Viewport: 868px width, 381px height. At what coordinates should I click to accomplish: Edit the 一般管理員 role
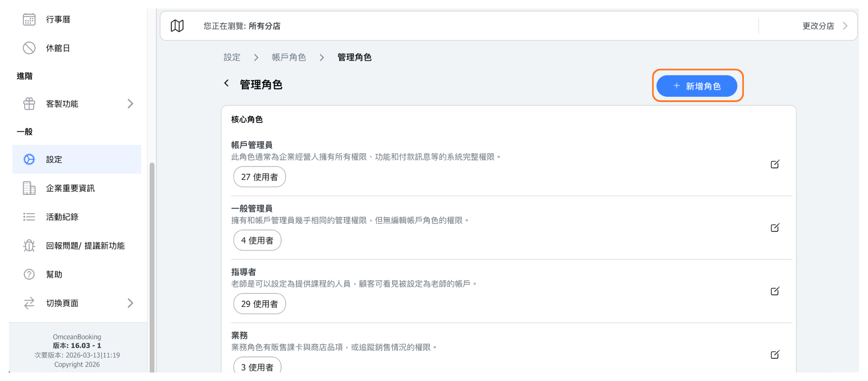click(x=775, y=228)
